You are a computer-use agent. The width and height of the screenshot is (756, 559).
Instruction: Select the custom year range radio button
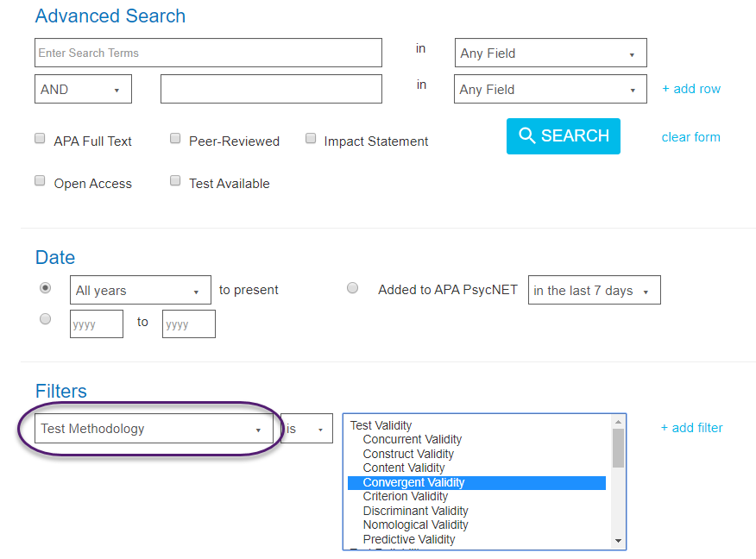[x=46, y=319]
